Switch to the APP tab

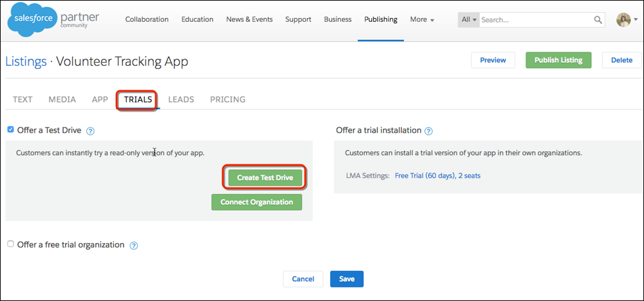100,99
